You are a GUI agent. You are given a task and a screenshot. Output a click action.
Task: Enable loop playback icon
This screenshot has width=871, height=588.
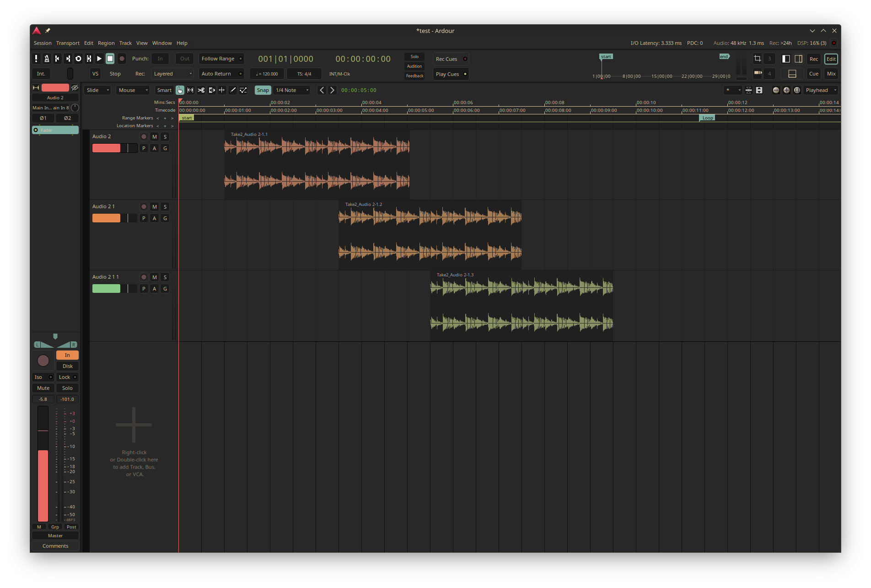(78, 59)
